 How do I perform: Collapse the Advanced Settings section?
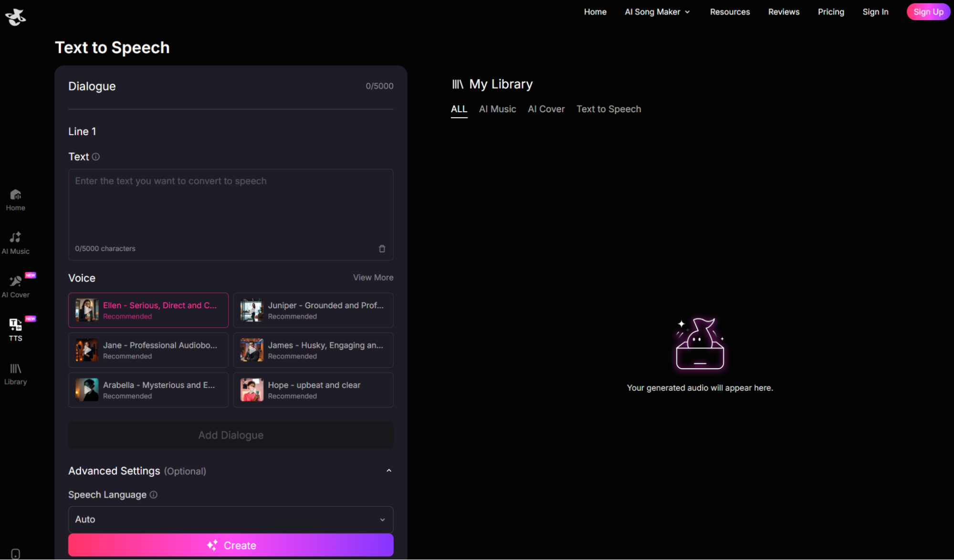[388, 471]
